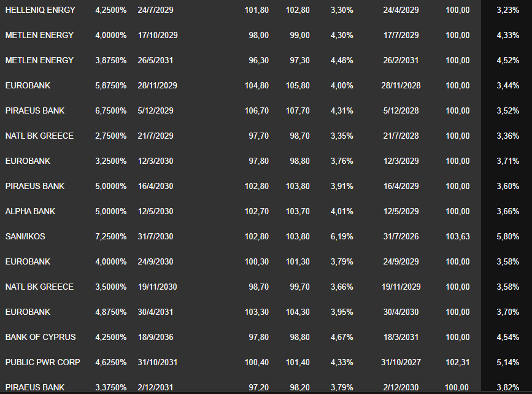Click EUROBANK with the 3,2500% coupon
Viewport: 532px width, 394px height.
point(28,161)
